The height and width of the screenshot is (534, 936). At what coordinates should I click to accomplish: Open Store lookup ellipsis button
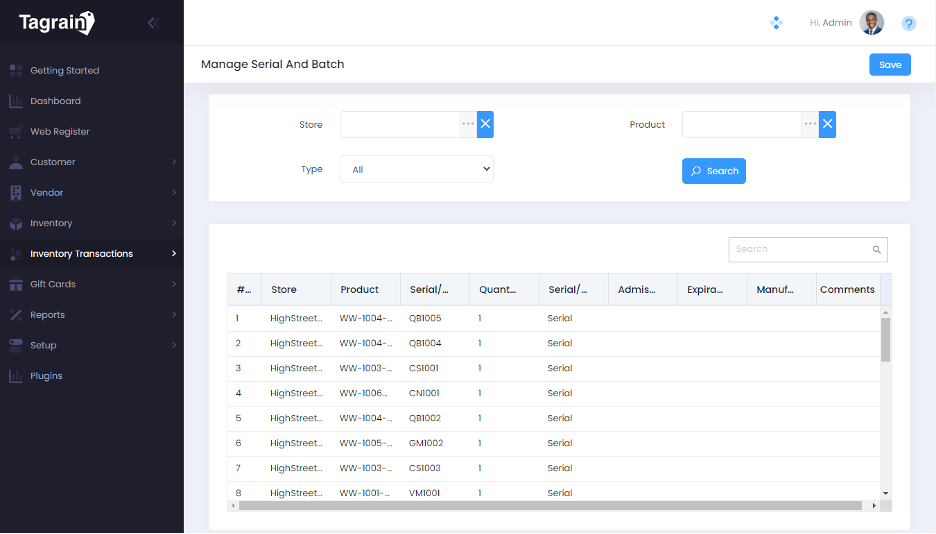point(468,125)
